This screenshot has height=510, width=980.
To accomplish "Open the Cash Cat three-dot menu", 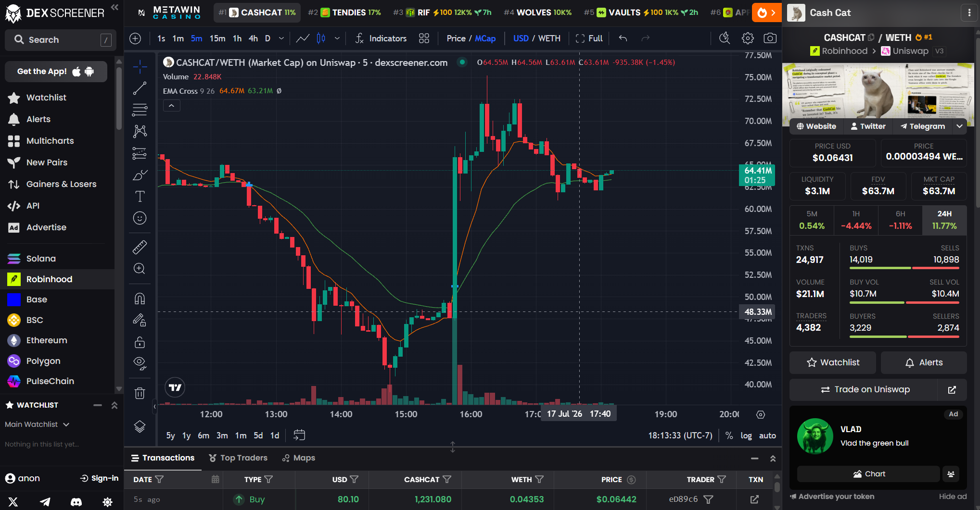I will tap(969, 13).
